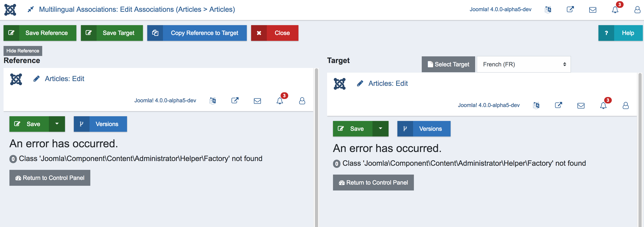This screenshot has width=644, height=227.
Task: Click the top bar multilingual status icon
Action: click(548, 10)
